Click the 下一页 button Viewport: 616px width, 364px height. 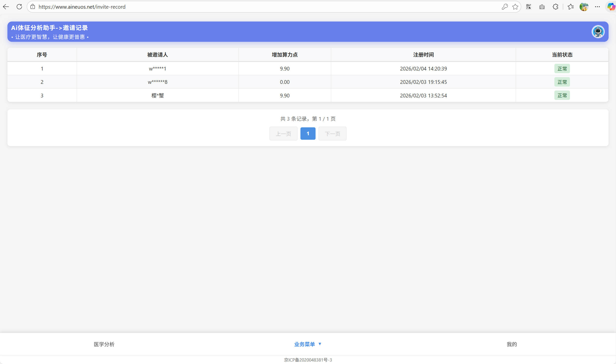pos(332,134)
